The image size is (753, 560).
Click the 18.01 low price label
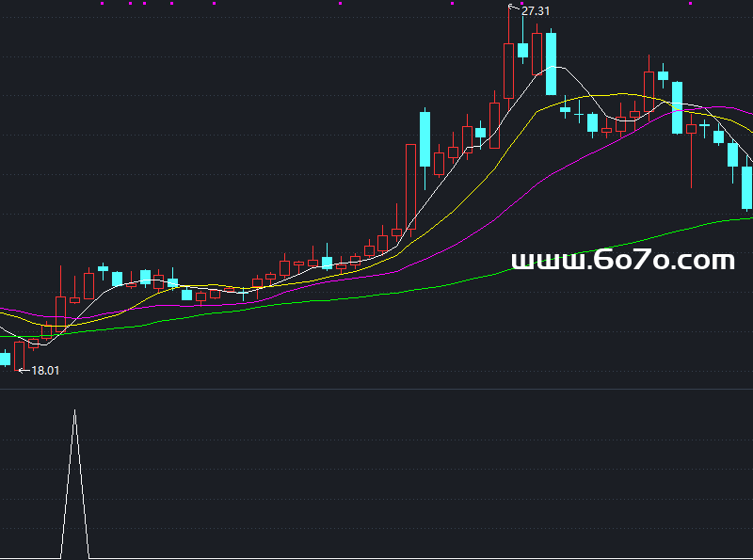point(45,371)
